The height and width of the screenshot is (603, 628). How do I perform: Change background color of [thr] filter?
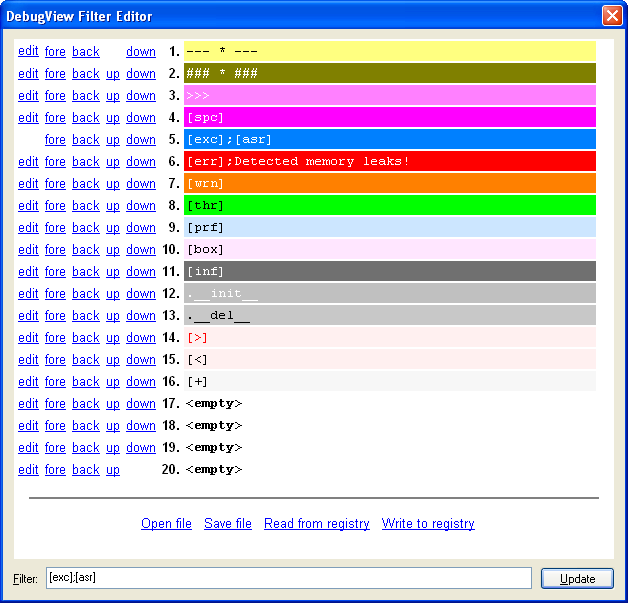pos(86,205)
